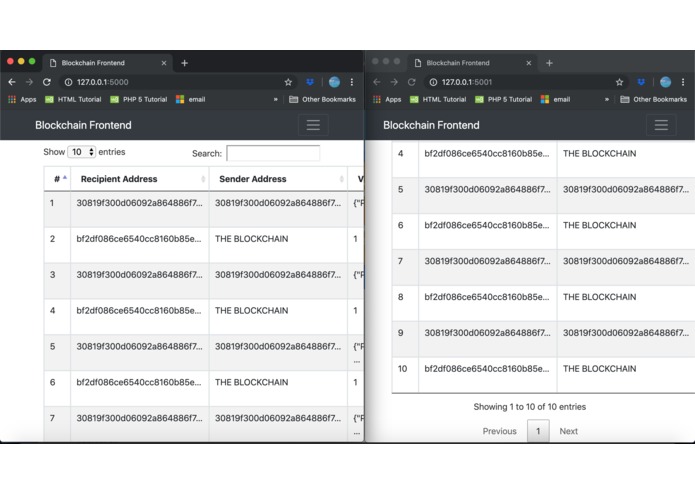Toggle the hamburger navbar menu in the right window
Viewport: 695px width, 494px height.
coord(661,125)
